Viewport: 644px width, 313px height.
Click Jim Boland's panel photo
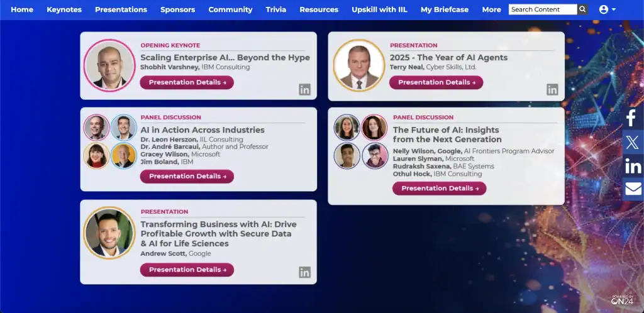point(124,155)
